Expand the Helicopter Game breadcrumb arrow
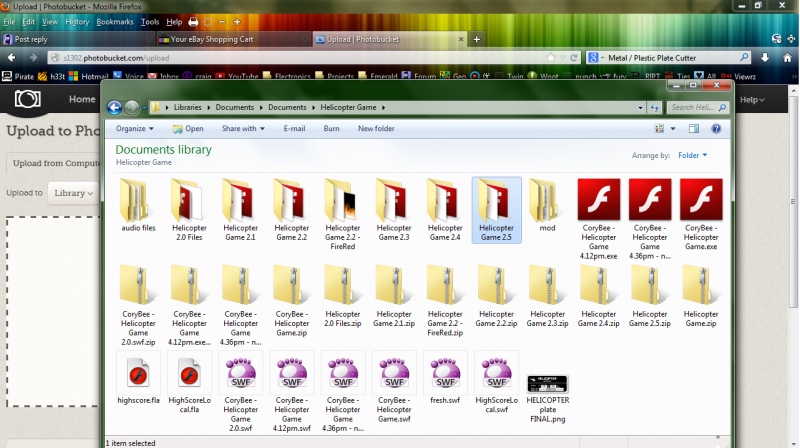Viewport: 800px width, 448px height. (x=383, y=108)
